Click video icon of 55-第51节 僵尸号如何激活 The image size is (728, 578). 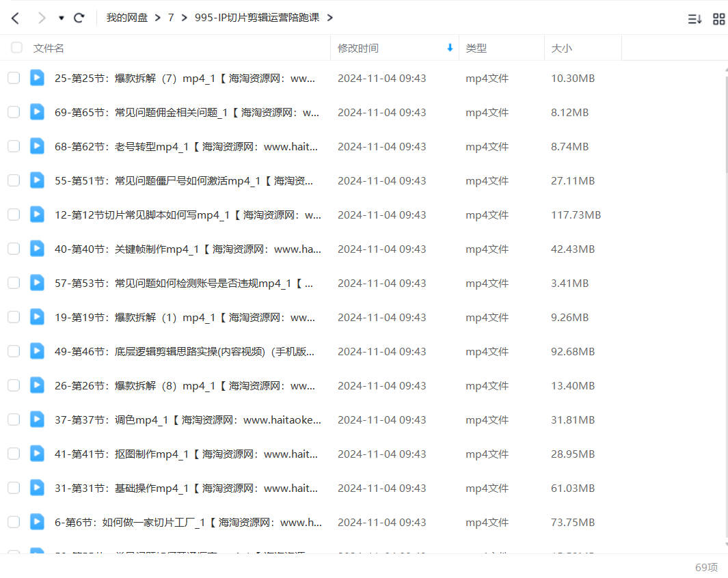tap(37, 180)
